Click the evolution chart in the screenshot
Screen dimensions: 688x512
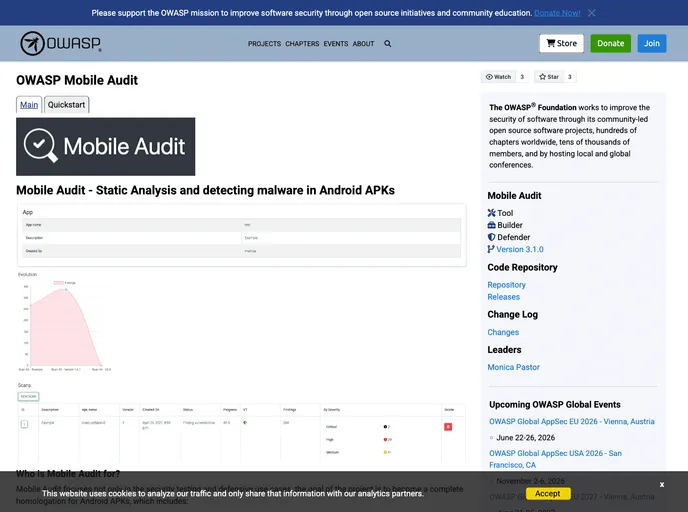click(x=65, y=325)
